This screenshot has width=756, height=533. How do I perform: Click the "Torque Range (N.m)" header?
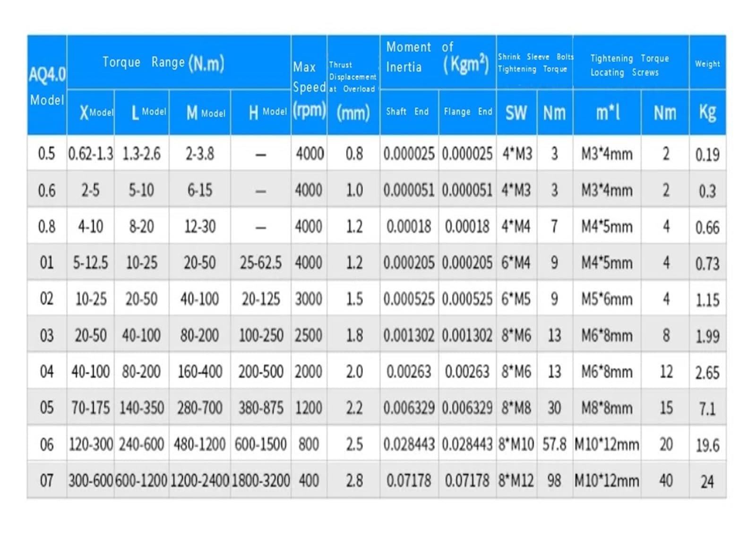163,62
